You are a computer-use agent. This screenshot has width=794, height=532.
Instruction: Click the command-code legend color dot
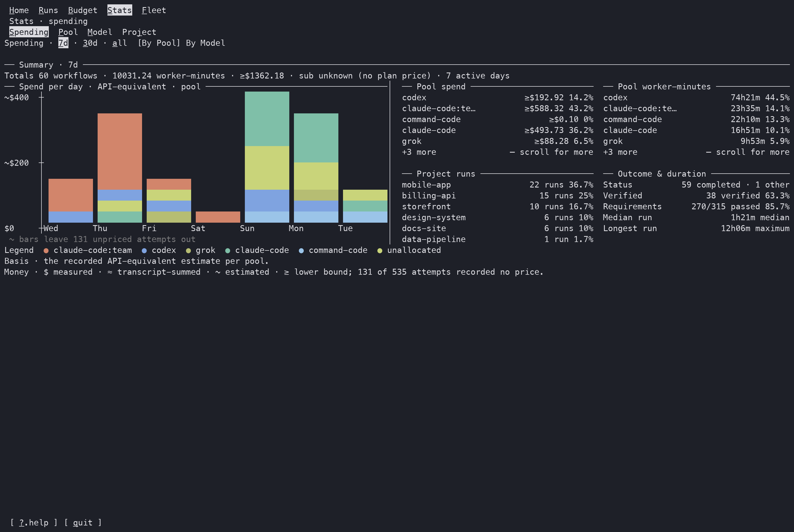tap(302, 251)
